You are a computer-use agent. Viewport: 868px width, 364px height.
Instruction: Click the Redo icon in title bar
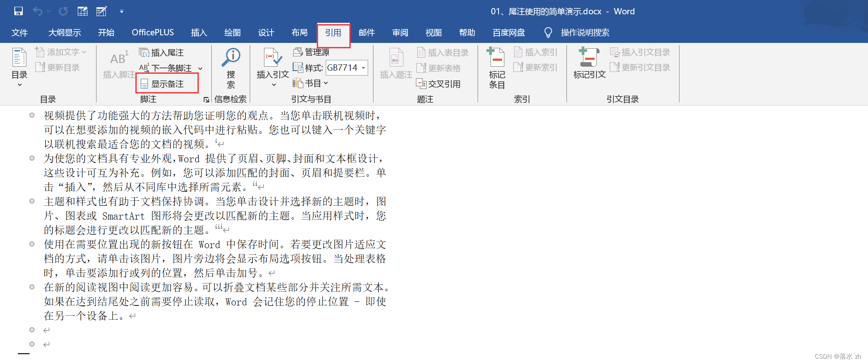coord(63,11)
